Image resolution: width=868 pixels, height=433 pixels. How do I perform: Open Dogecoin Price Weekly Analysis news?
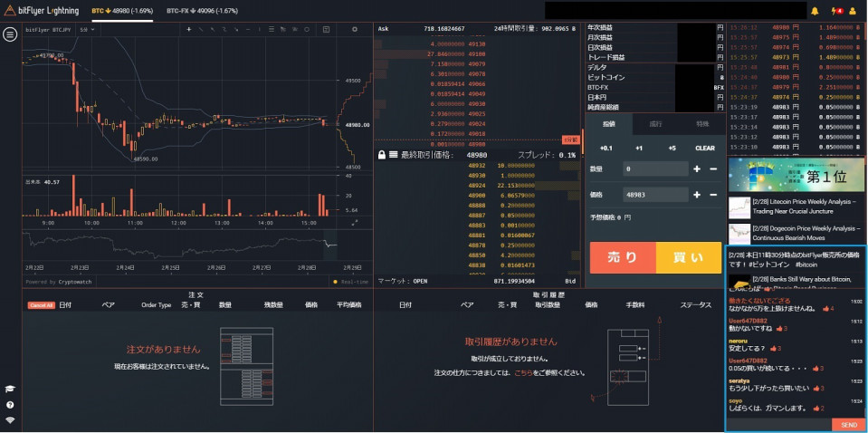806,233
